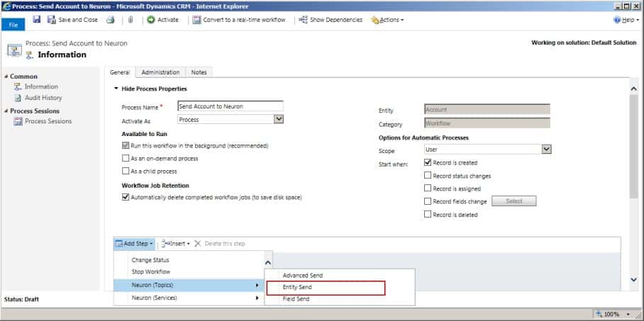This screenshot has width=644, height=321.
Task: Click the Internet Explorer logo in title bar
Action: (x=6, y=6)
